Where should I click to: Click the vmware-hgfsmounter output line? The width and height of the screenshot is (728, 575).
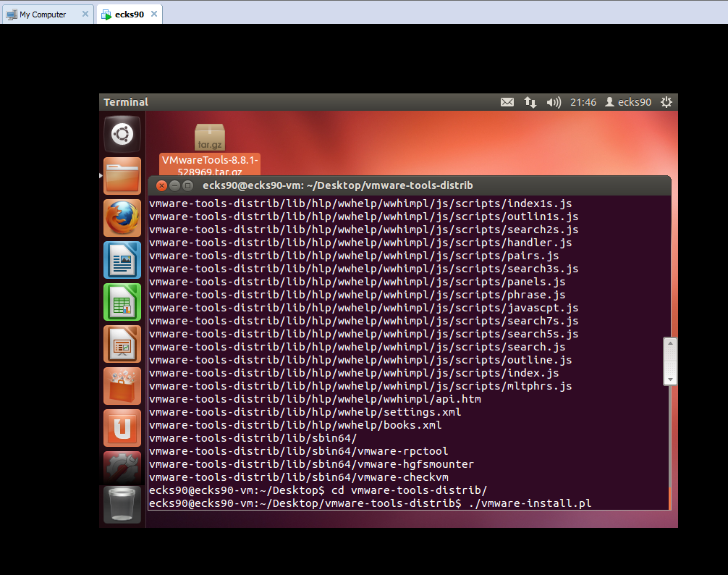(x=312, y=464)
